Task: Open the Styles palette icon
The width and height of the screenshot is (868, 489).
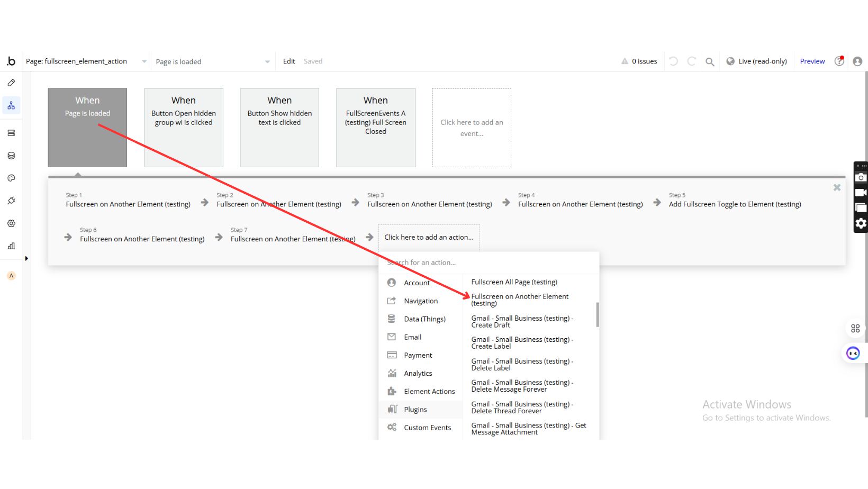Action: click(x=11, y=178)
